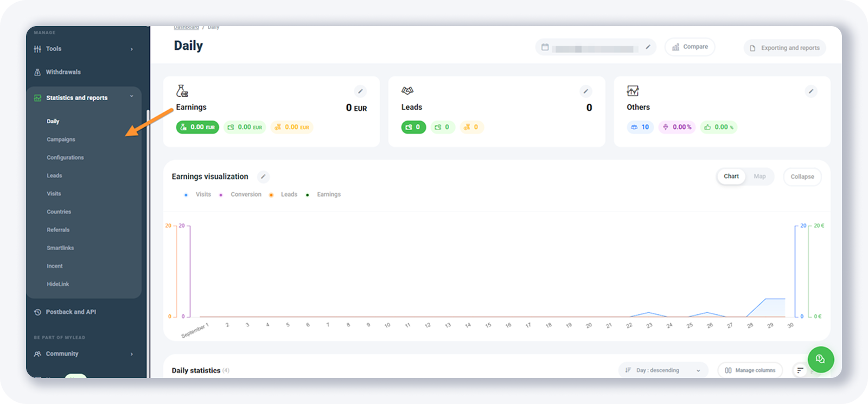This screenshot has height=404, width=868.
Task: Edit the Earnings visualization title with pencil icon
Action: (263, 176)
